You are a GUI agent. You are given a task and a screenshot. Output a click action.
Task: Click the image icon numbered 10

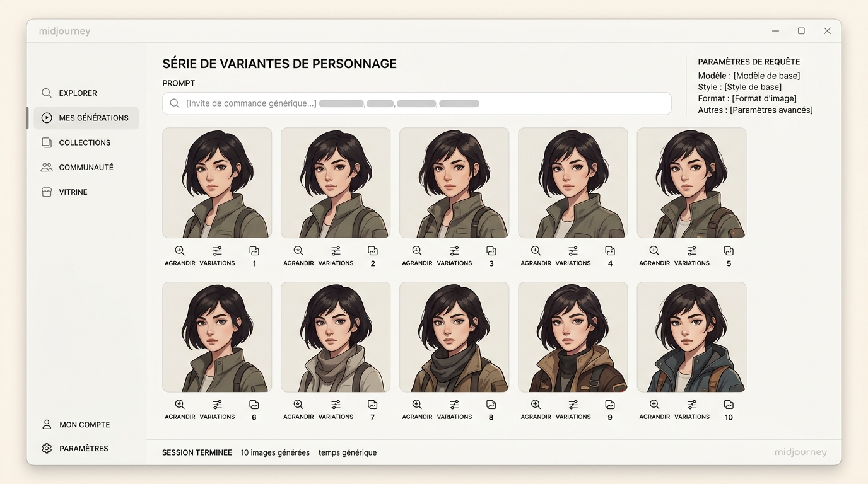[x=729, y=405]
